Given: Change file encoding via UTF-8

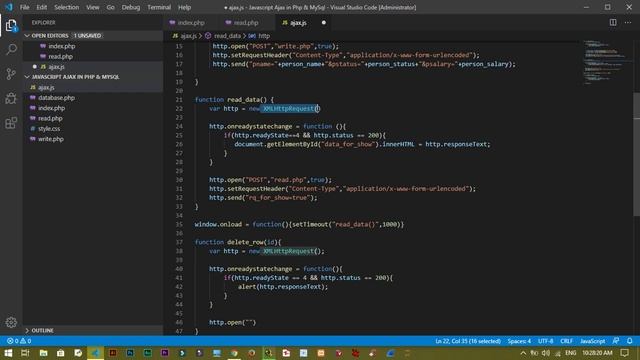Looking at the screenshot, I should [545, 341].
